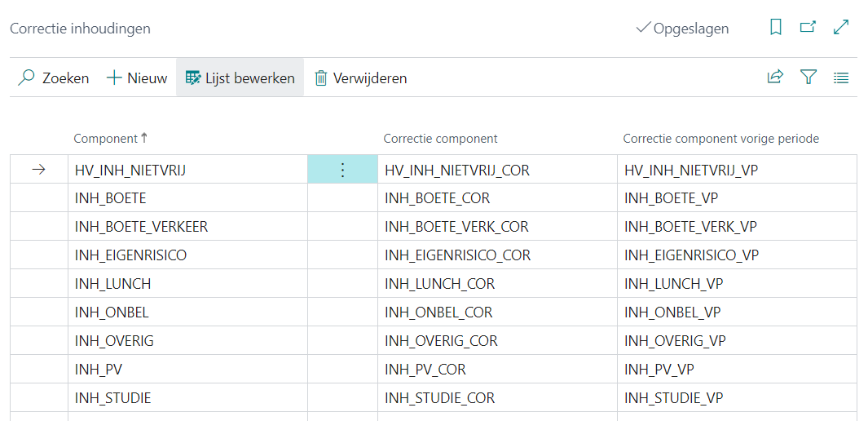This screenshot has height=421, width=868.
Task: Click the INH_STUDIE_VP cell
Action: [x=673, y=398]
